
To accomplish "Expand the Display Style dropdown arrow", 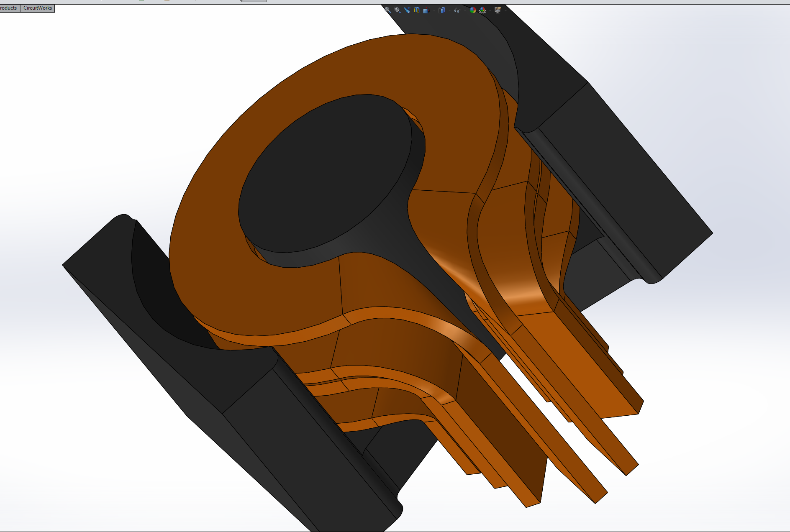I will (x=450, y=10).
